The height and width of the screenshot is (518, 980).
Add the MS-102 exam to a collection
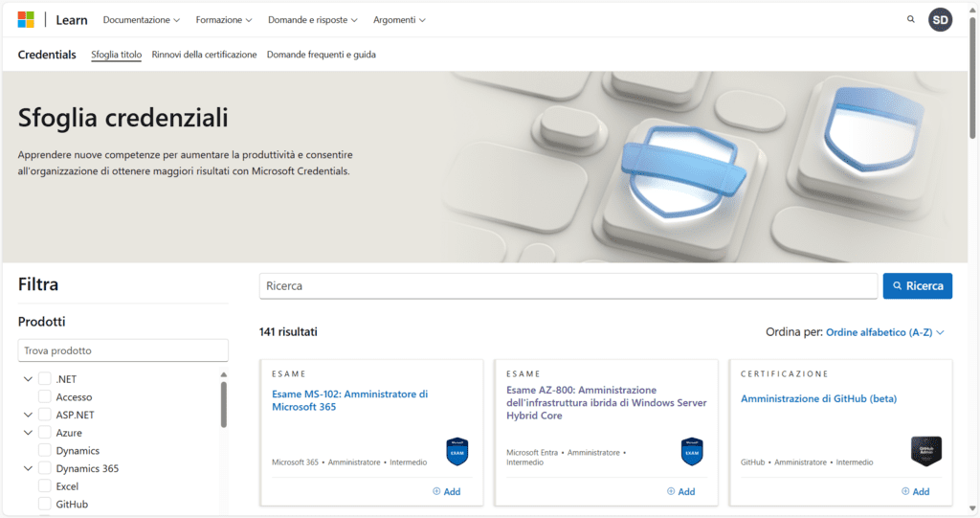click(446, 492)
